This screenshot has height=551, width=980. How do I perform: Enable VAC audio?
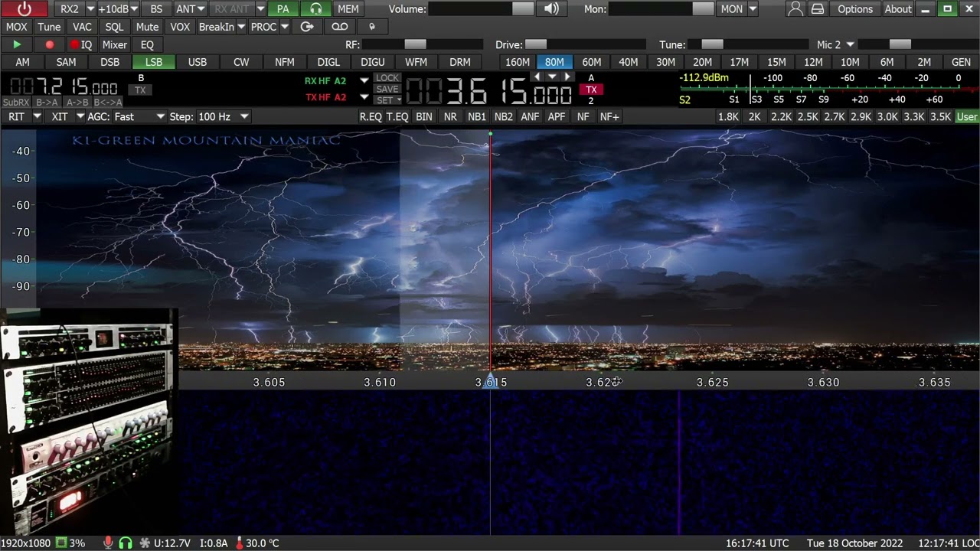click(82, 27)
